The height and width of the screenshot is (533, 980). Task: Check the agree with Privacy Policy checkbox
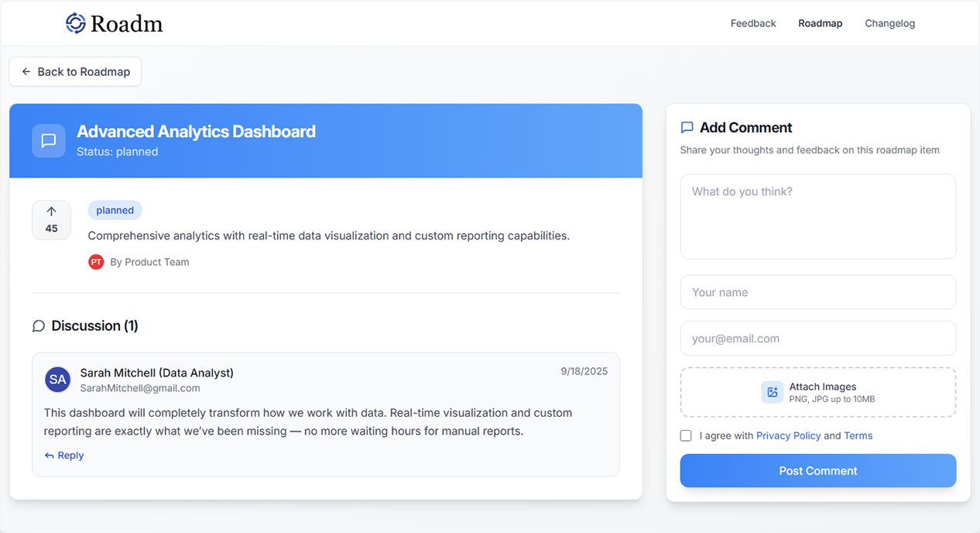click(686, 435)
